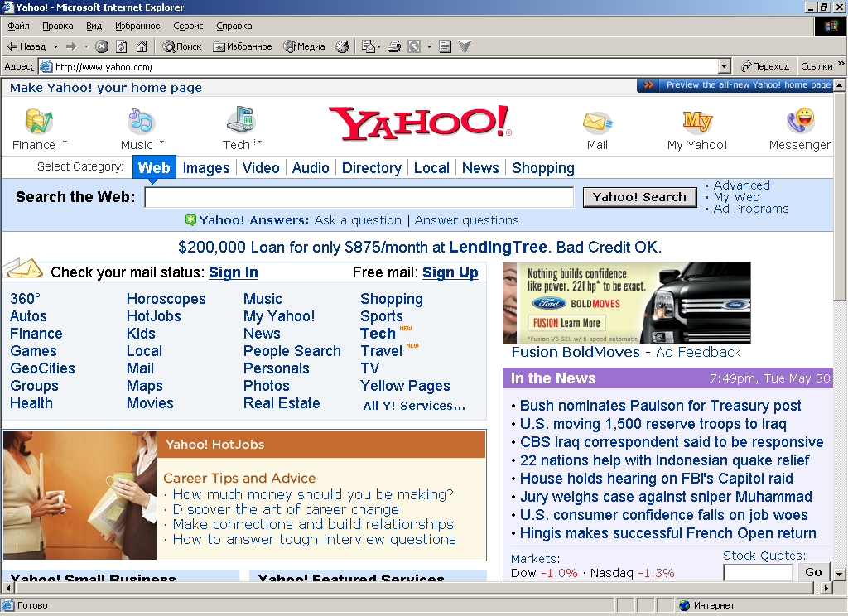Click the Sign Up free mail link
This screenshot has height=616, width=848.
(450, 272)
